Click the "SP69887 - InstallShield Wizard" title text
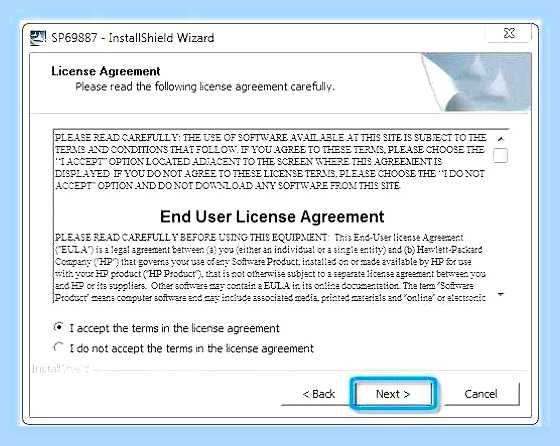This screenshot has width=560, height=446. pyautogui.click(x=133, y=37)
